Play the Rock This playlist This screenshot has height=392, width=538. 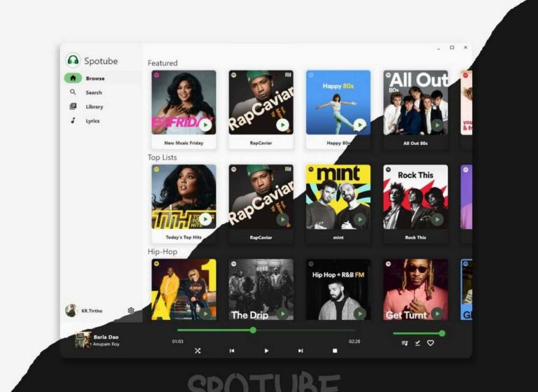pyautogui.click(x=437, y=220)
